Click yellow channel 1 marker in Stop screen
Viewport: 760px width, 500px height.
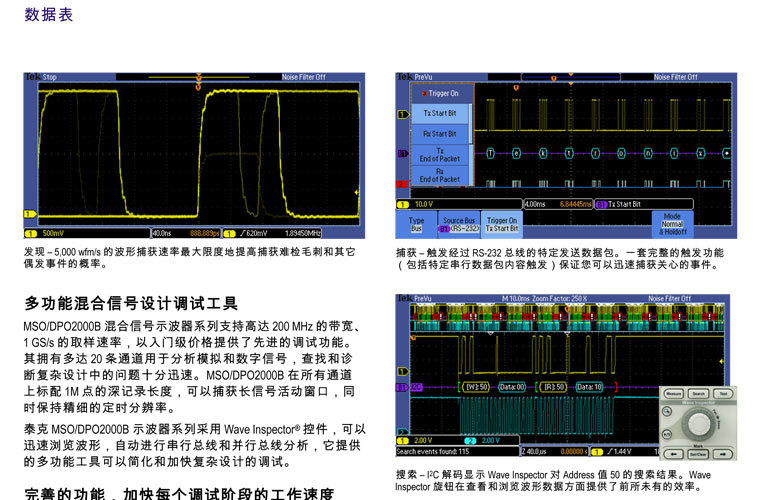30,214
